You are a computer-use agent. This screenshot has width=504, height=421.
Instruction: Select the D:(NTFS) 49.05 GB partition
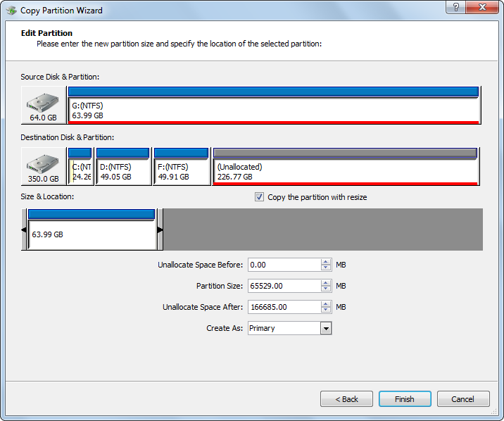123,166
